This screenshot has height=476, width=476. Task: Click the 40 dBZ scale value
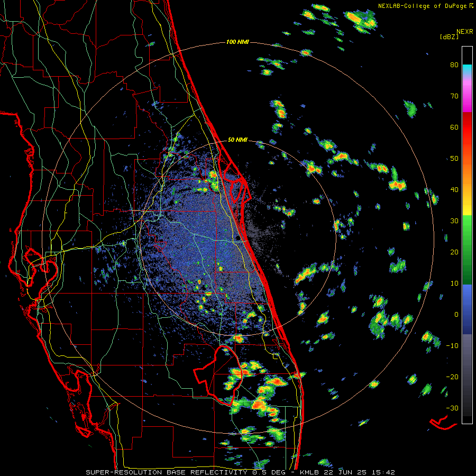click(454, 190)
